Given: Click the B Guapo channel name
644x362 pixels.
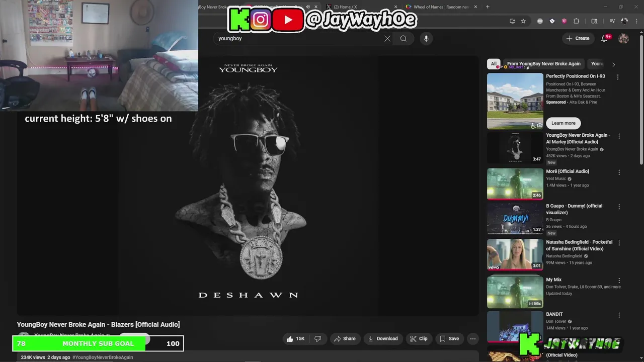Looking at the screenshot, I should point(554,220).
